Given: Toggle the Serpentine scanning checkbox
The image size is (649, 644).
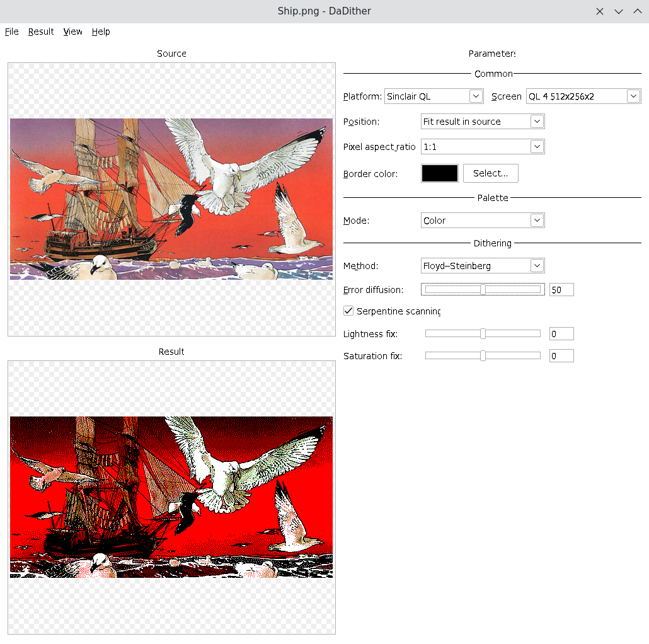Looking at the screenshot, I should pyautogui.click(x=348, y=311).
